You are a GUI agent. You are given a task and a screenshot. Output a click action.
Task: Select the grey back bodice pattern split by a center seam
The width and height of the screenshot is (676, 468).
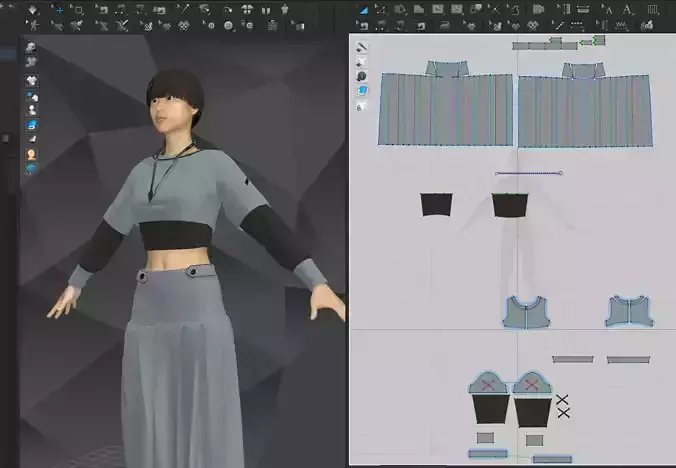coord(629,311)
